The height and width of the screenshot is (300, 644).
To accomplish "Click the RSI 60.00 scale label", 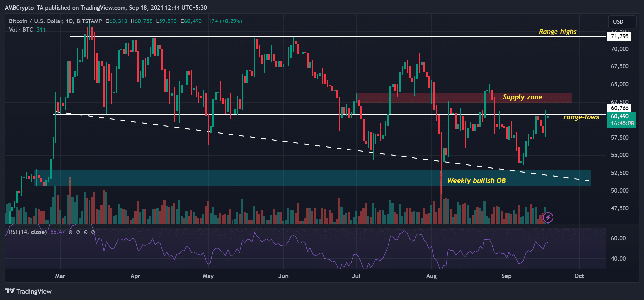I will pos(618,238).
